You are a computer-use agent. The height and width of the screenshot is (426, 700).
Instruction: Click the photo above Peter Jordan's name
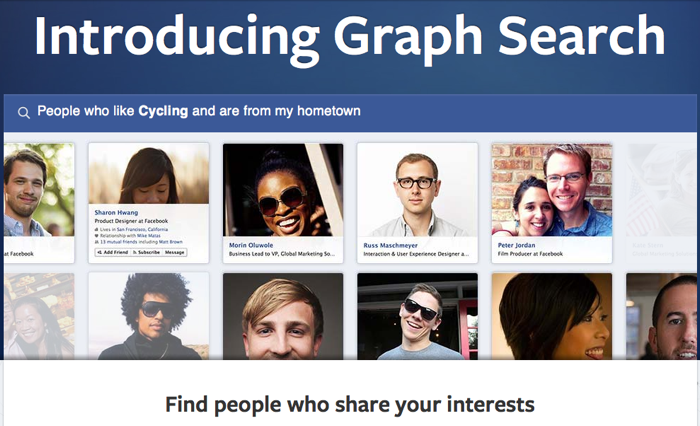(x=552, y=190)
